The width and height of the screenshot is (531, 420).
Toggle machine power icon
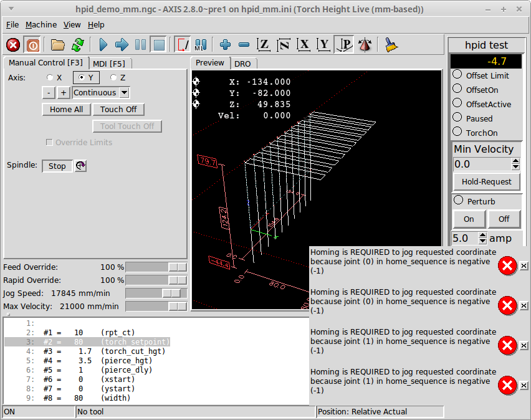32,45
